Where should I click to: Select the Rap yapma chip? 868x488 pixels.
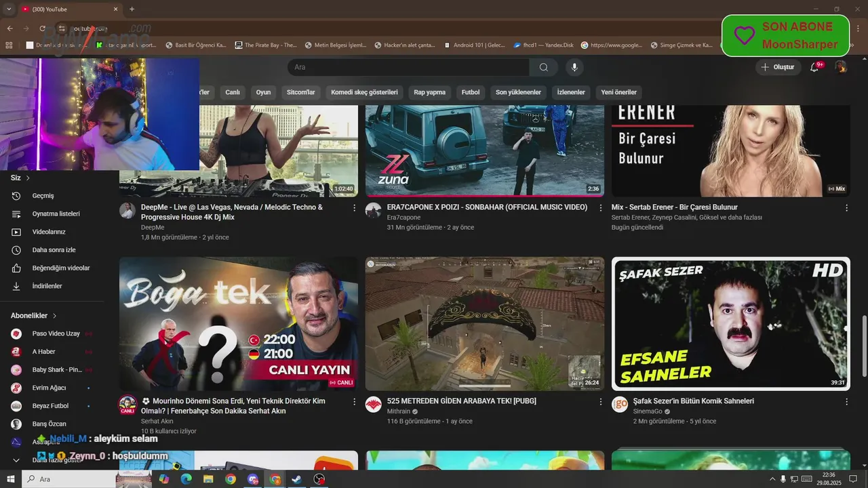pos(430,92)
